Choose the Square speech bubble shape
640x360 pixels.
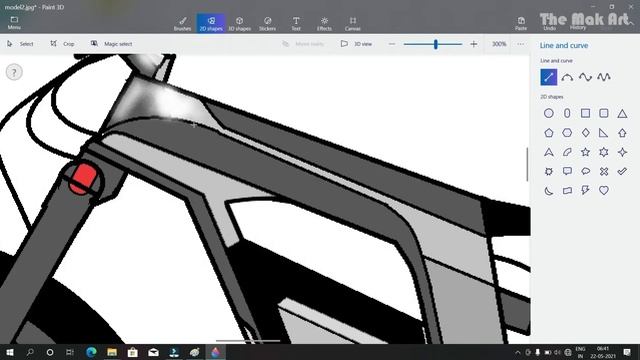pos(567,171)
